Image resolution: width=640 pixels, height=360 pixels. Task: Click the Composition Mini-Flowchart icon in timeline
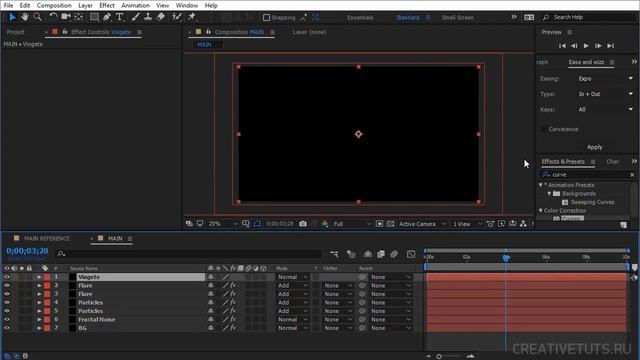[334, 254]
